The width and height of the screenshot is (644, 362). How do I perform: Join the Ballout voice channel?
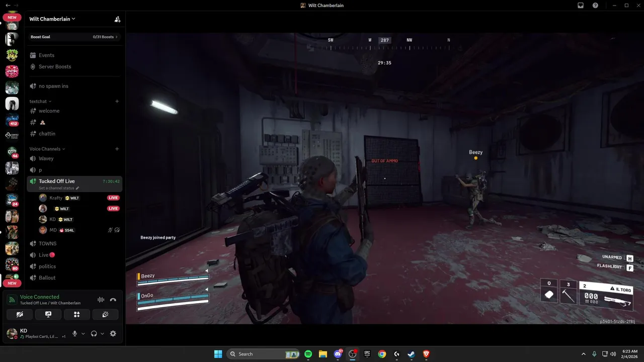click(74, 278)
